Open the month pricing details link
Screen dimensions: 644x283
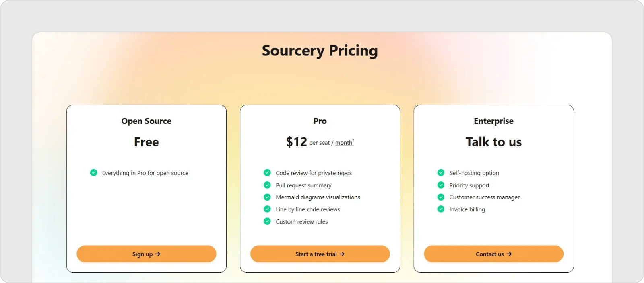pyautogui.click(x=343, y=143)
